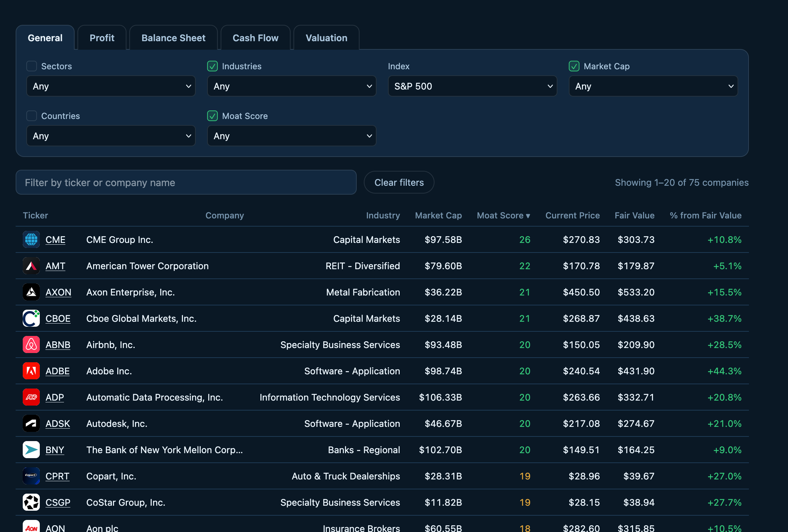Viewport: 788px width, 532px height.
Task: Enable the Countries filter checkbox
Action: tap(32, 116)
